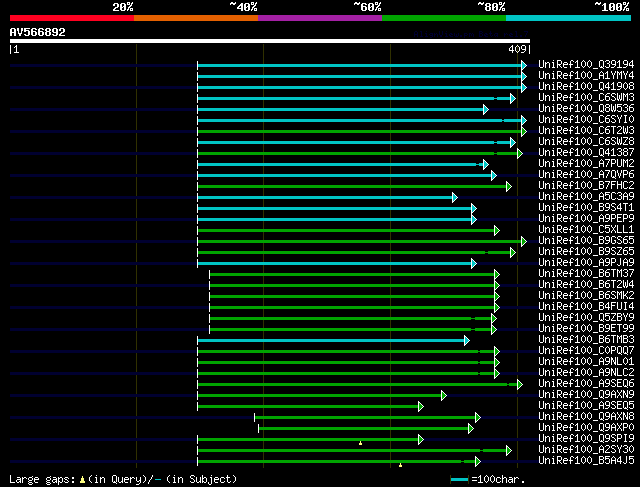Click UniRef100_Q5ZBY9 label
Image resolution: width=640 pixels, height=487 pixels.
pyautogui.click(x=586, y=318)
